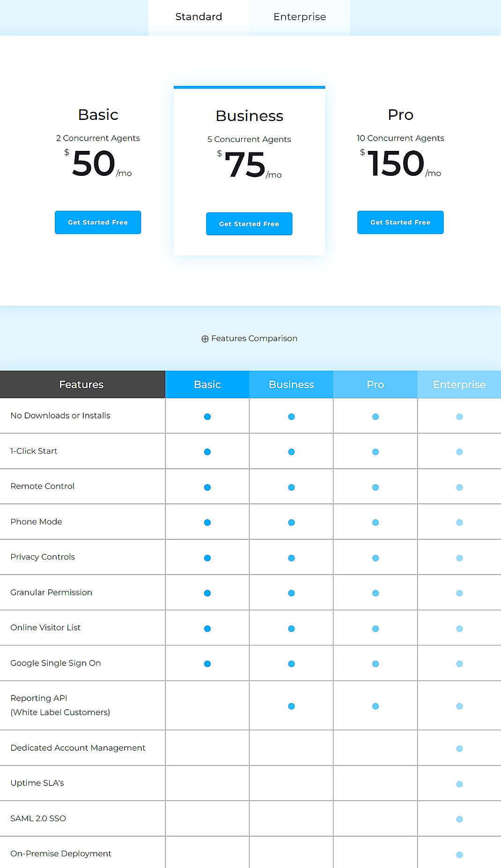Click Enterprise dot for No Downloads or Installs

click(x=459, y=417)
